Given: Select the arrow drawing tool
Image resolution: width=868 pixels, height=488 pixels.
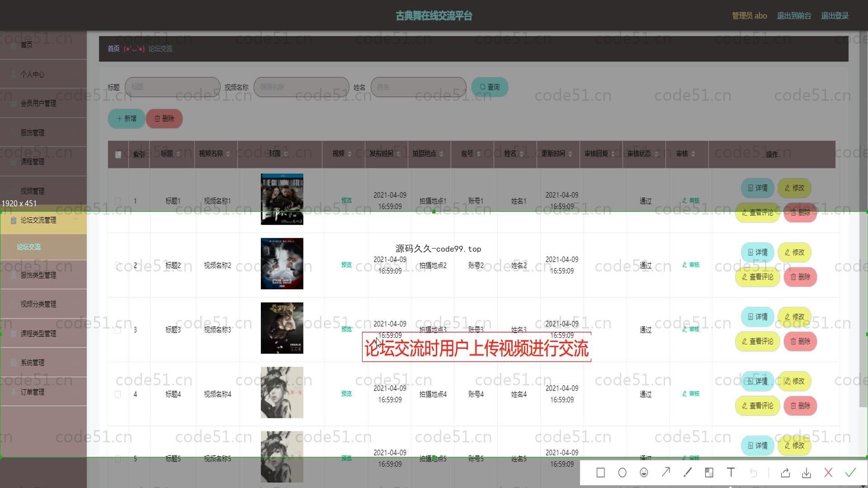Looking at the screenshot, I should [x=665, y=473].
